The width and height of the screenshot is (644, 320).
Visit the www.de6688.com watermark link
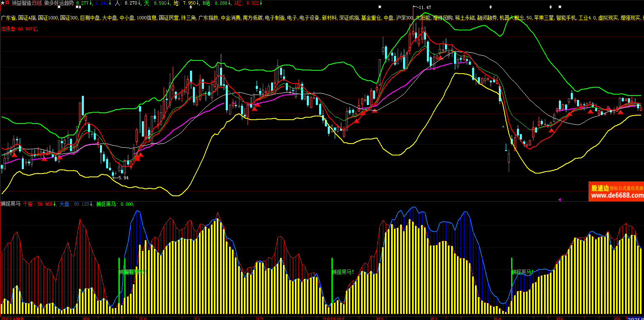617,195
